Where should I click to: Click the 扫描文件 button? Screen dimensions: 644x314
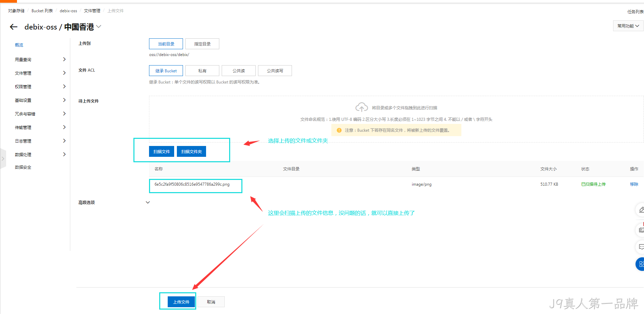tap(162, 151)
